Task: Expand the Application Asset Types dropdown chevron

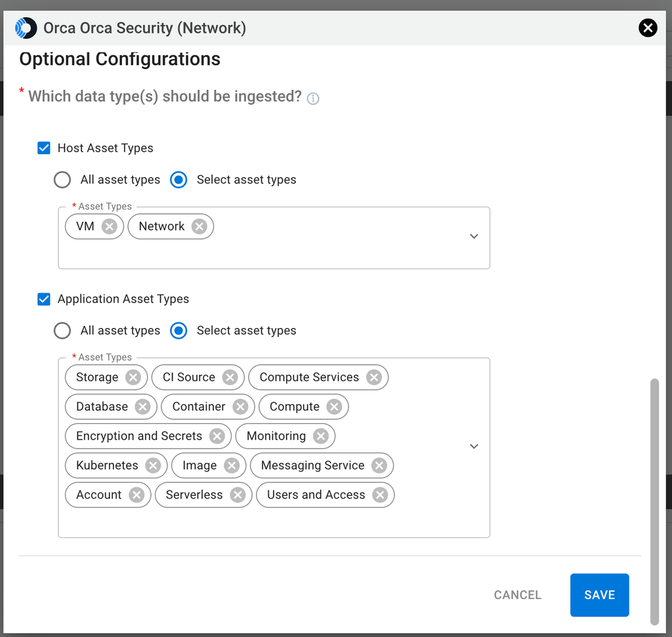Action: click(474, 446)
